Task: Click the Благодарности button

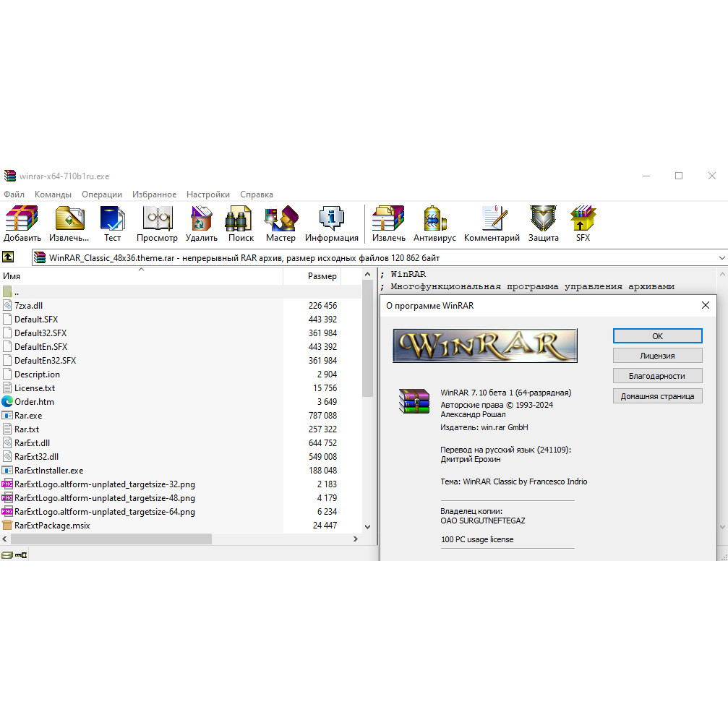Action: 657,376
